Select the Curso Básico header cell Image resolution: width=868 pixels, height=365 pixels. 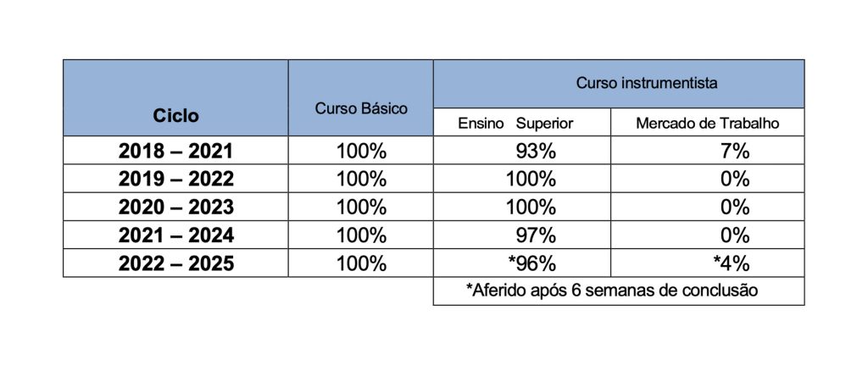[x=361, y=108]
